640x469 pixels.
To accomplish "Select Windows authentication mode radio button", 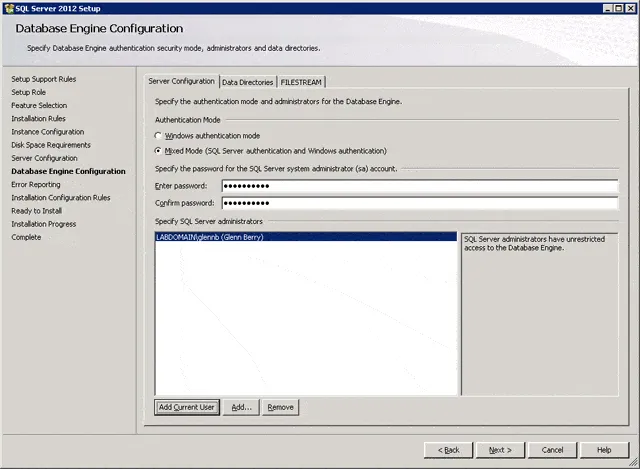I will 157,135.
